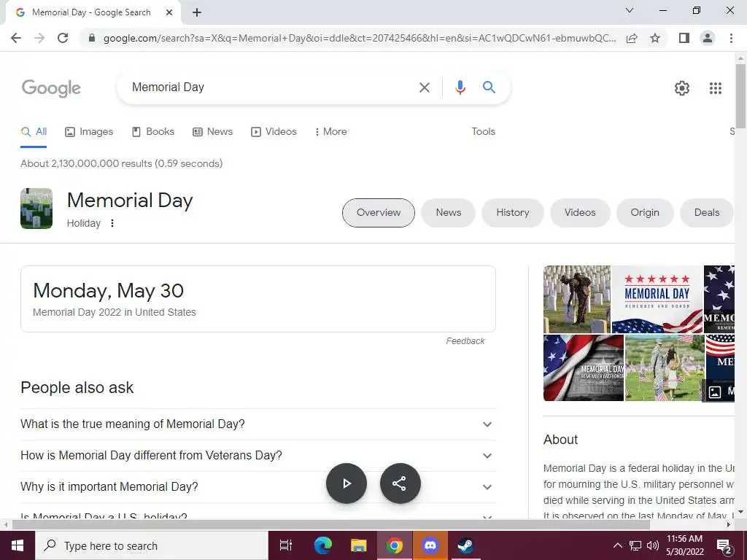The height and width of the screenshot is (560, 747).
Task: Click the Memorial Day cemetery thumbnail
Action: pos(36,209)
